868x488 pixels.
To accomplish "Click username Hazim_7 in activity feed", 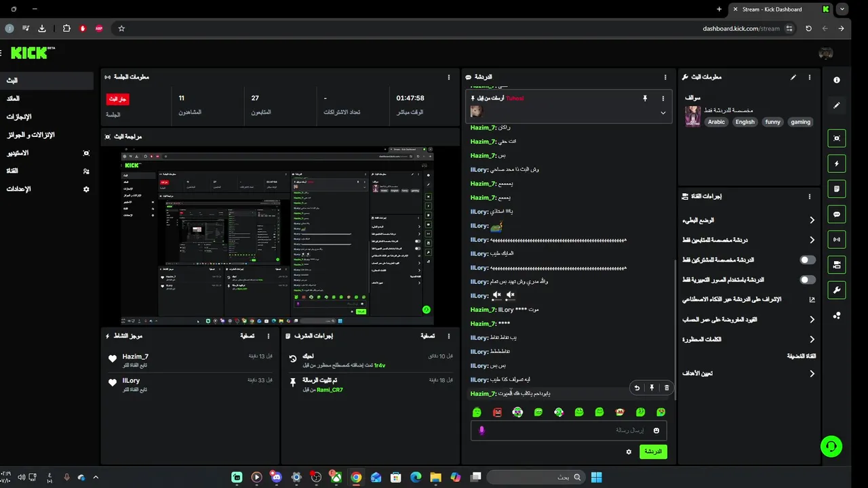I will point(135,357).
